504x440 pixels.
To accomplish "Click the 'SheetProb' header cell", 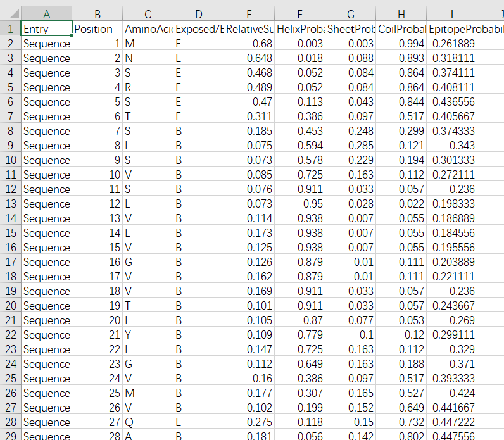I will [x=350, y=29].
